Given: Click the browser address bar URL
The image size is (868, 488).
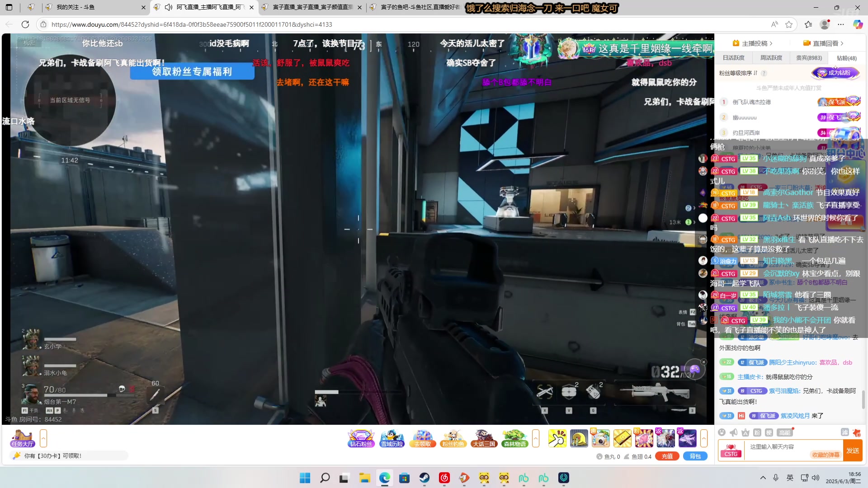Looking at the screenshot, I should 192,24.
